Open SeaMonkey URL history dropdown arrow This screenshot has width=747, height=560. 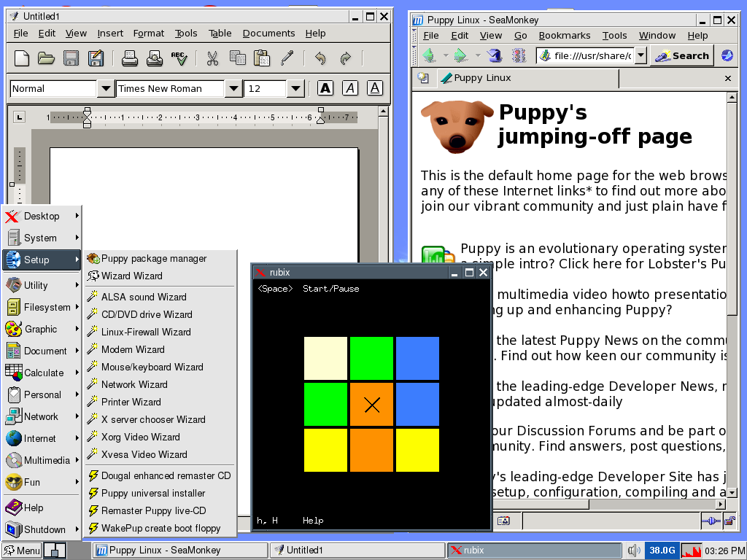click(x=640, y=55)
